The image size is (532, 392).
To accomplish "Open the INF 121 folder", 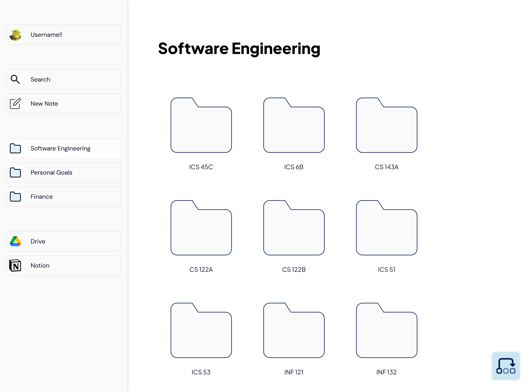I will click(x=294, y=330).
